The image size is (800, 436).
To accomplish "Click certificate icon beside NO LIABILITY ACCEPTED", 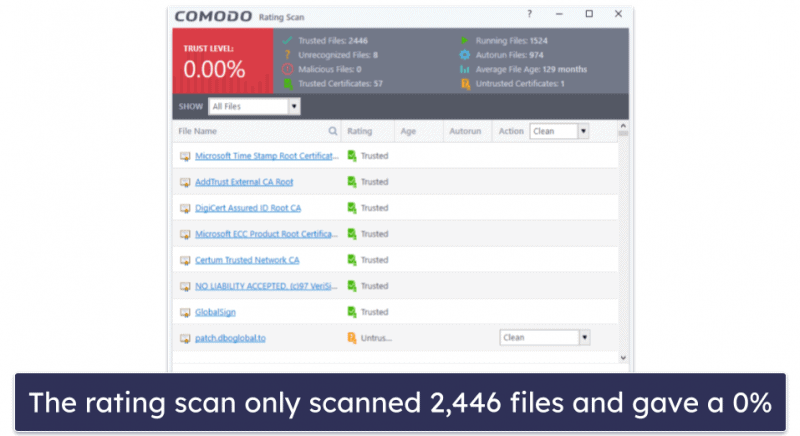I will pos(185,286).
